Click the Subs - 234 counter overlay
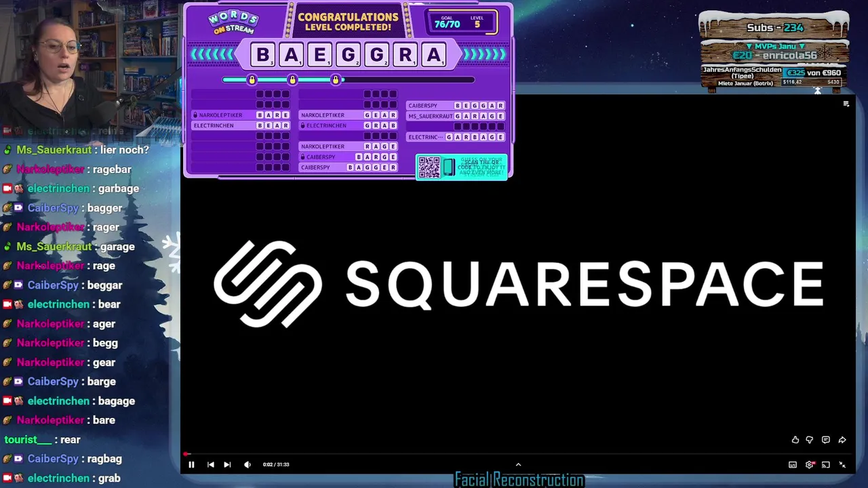Screen dimensions: 868x488 point(774,28)
